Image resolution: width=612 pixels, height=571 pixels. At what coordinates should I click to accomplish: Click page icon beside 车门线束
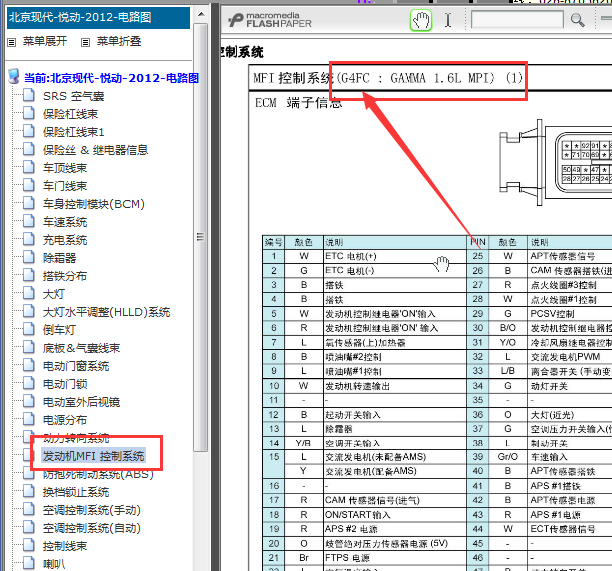point(28,185)
